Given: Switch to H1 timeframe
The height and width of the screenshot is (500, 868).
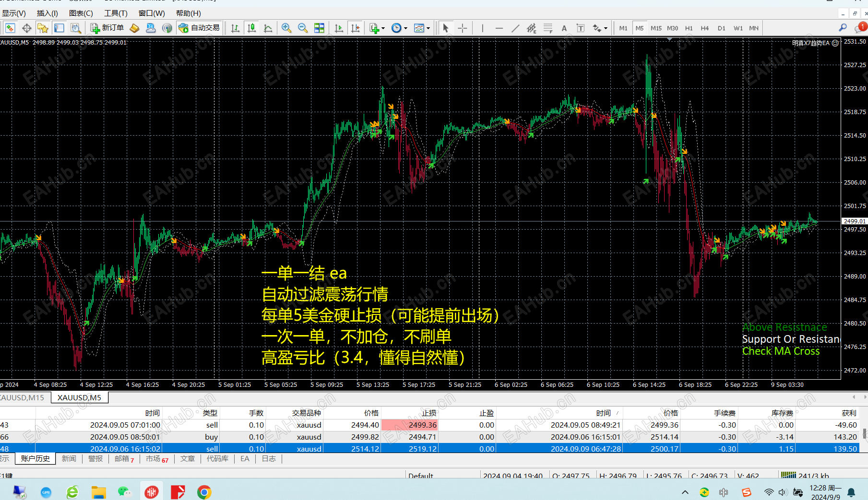Looking at the screenshot, I should pyautogui.click(x=689, y=28).
